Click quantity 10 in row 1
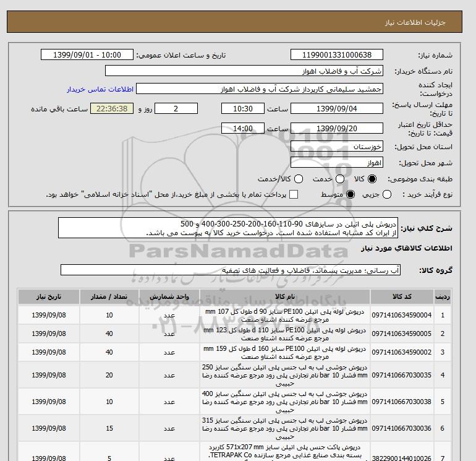Screen dimensions: 476x461 pos(109,316)
